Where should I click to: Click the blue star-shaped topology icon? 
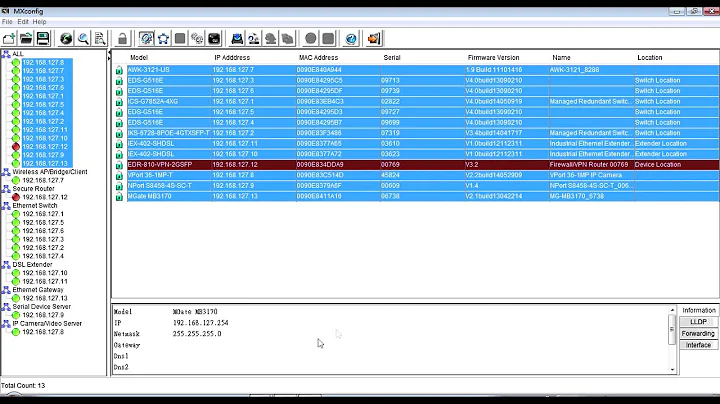click(163, 39)
